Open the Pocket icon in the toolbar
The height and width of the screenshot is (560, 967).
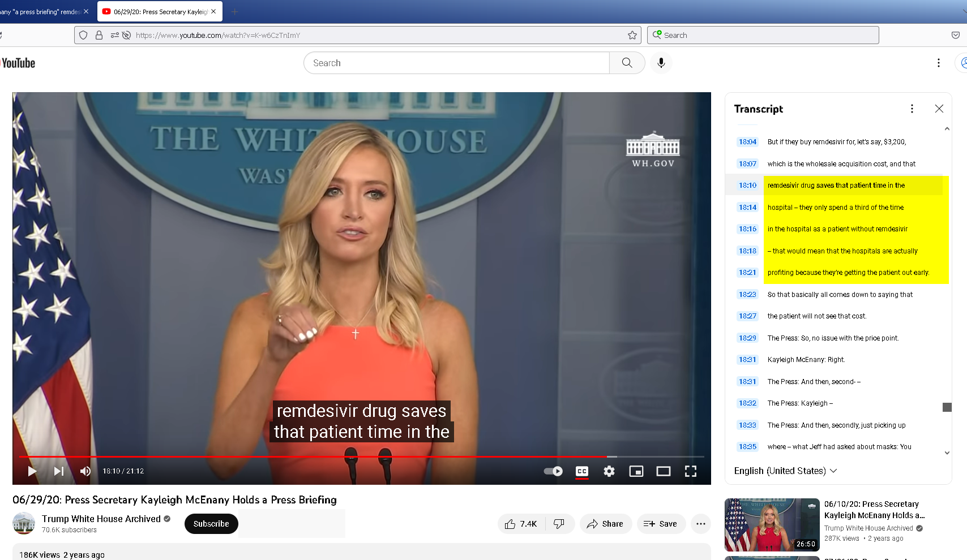coord(956,35)
